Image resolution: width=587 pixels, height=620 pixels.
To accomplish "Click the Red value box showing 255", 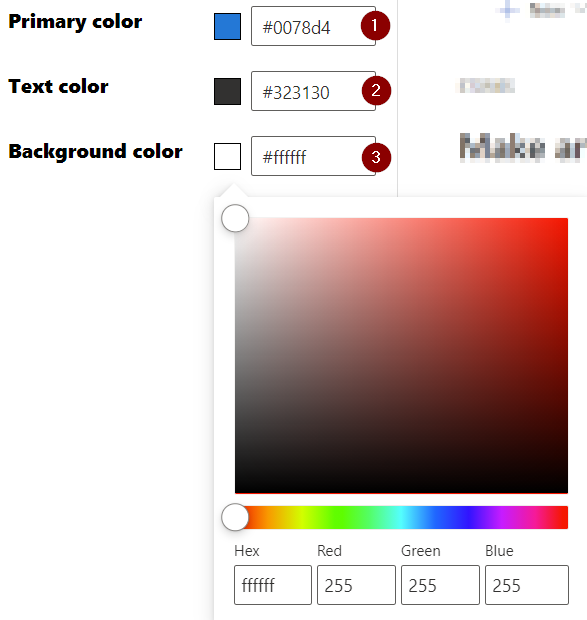I will pos(356,585).
